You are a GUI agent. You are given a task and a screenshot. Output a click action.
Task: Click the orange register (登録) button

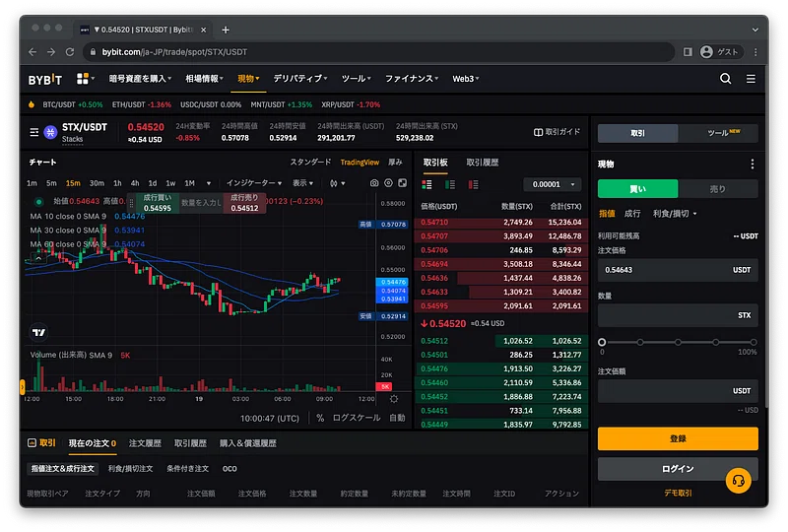coord(678,438)
